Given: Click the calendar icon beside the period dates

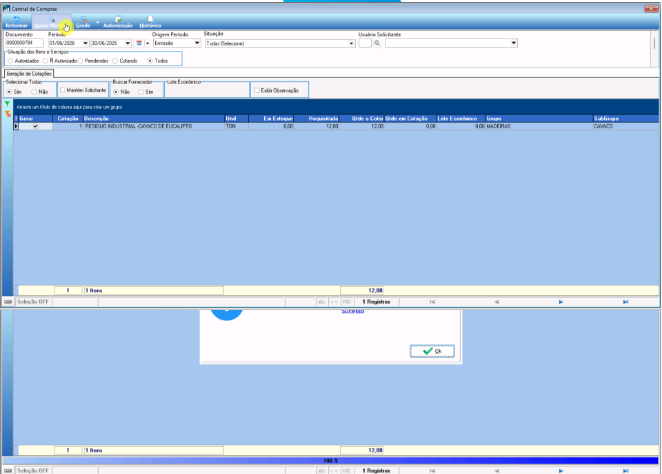Looking at the screenshot, I should point(139,43).
